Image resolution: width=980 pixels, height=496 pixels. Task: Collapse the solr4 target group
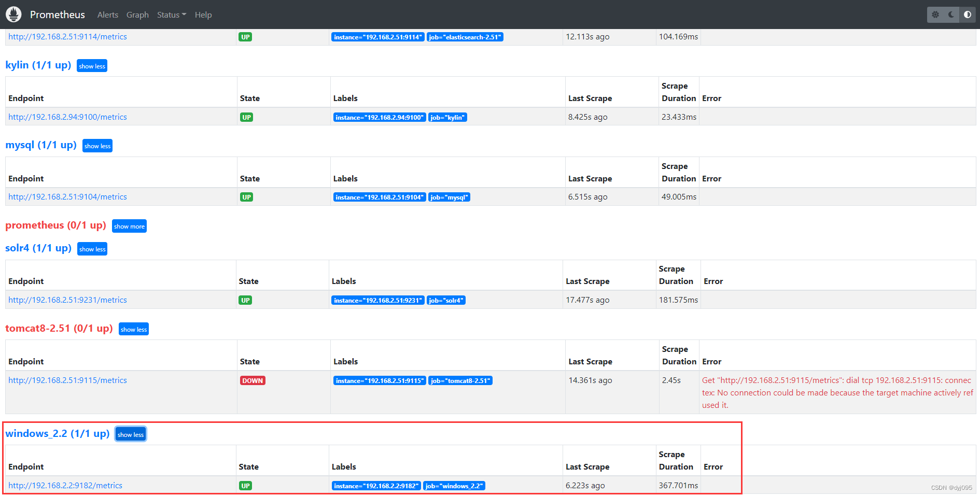tap(92, 249)
